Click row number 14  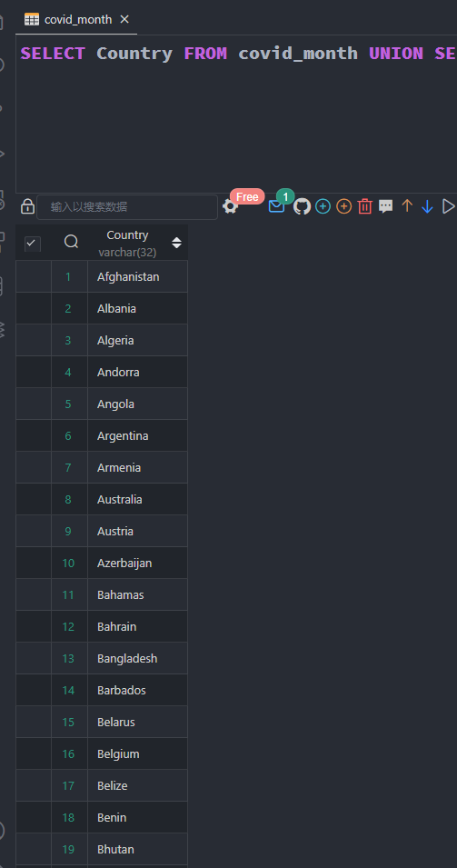click(69, 690)
